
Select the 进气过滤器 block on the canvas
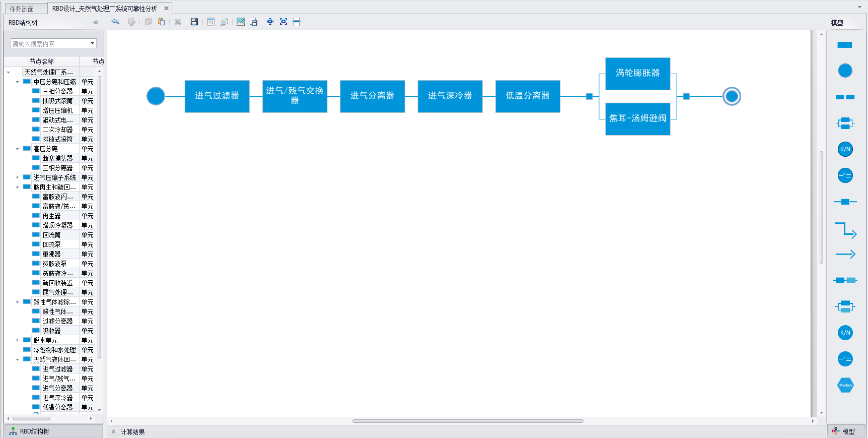tap(217, 96)
